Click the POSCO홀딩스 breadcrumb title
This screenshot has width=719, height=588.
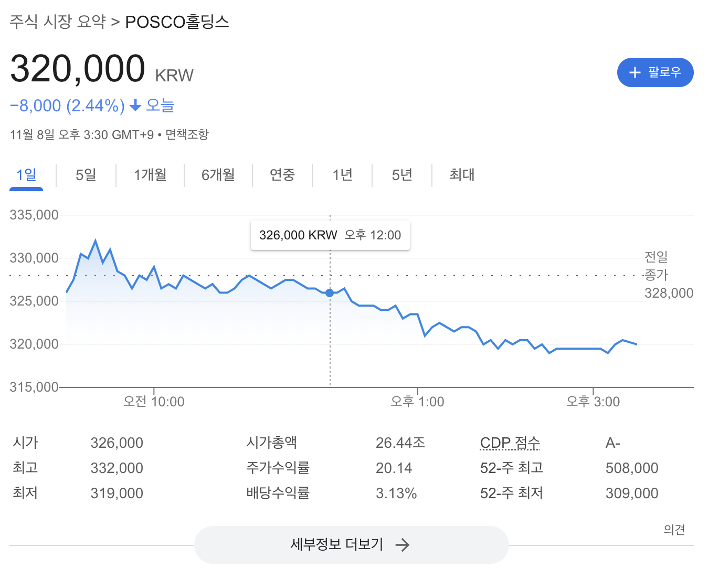pyautogui.click(x=176, y=22)
